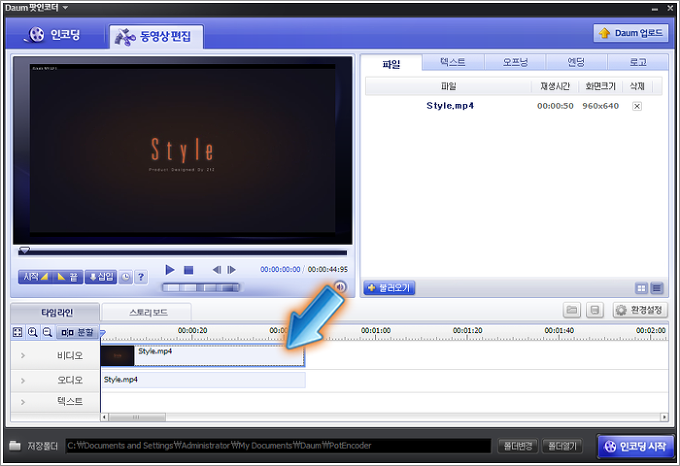The height and width of the screenshot is (466, 680).
Task: Set the 시작 start marker
Action: 35,277
